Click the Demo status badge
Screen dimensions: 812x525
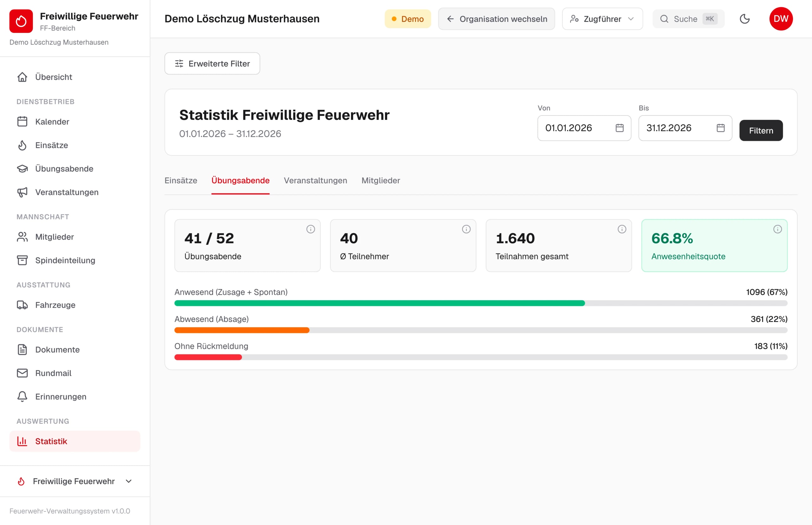coord(408,19)
